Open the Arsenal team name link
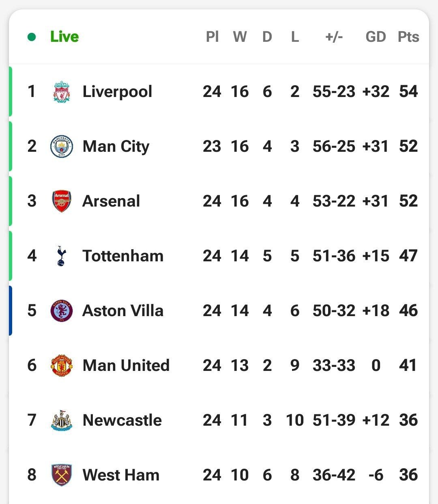The height and width of the screenshot is (504, 438). click(x=111, y=201)
